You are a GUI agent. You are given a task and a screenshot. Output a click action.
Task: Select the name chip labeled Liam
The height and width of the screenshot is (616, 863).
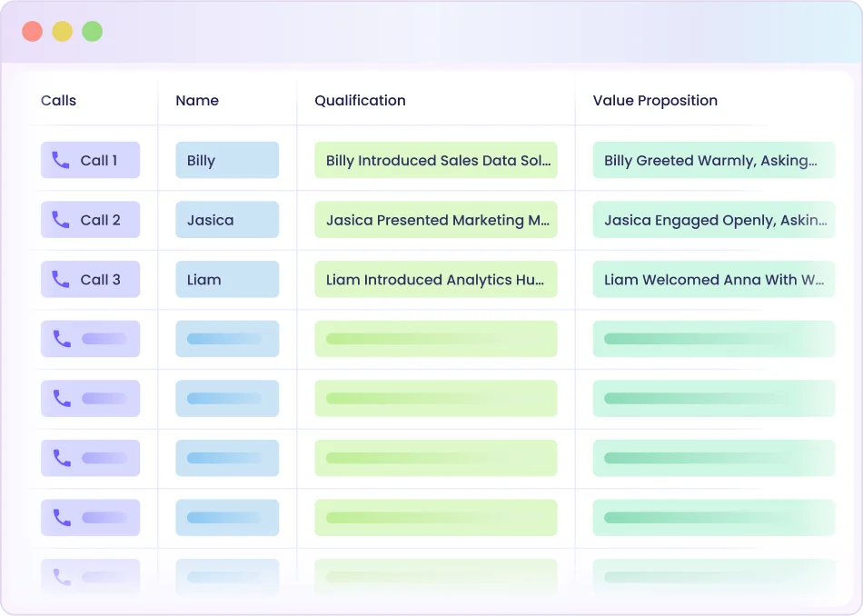click(x=227, y=279)
